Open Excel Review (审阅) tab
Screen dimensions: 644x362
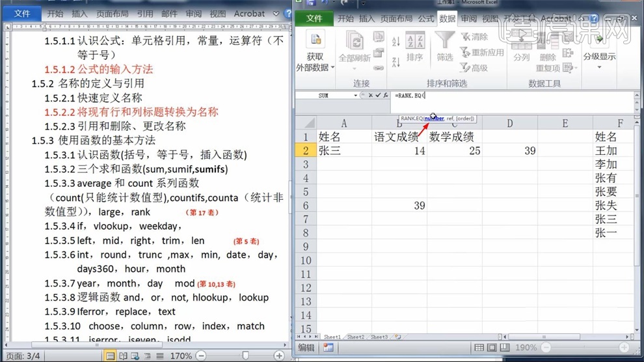(x=468, y=18)
